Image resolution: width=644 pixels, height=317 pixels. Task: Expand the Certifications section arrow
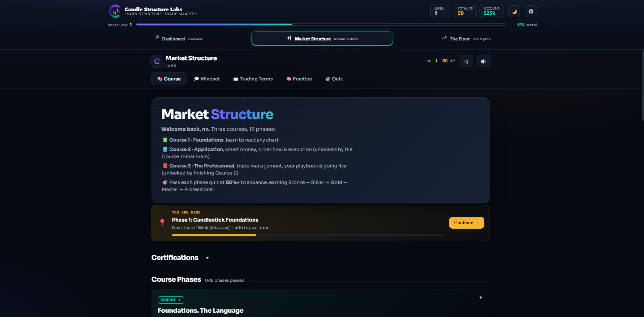point(208,258)
